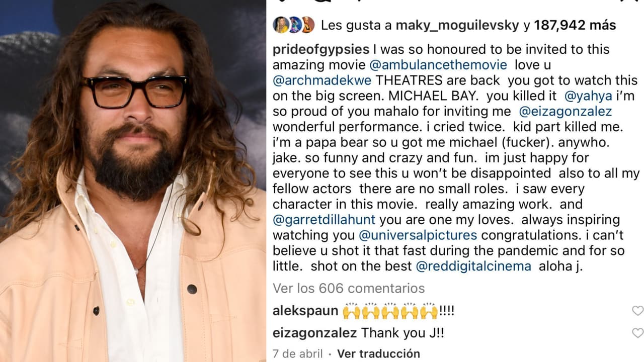Like eizagonzalez's comment with the heart icon
This screenshot has height=362, width=644.
pos(636,332)
